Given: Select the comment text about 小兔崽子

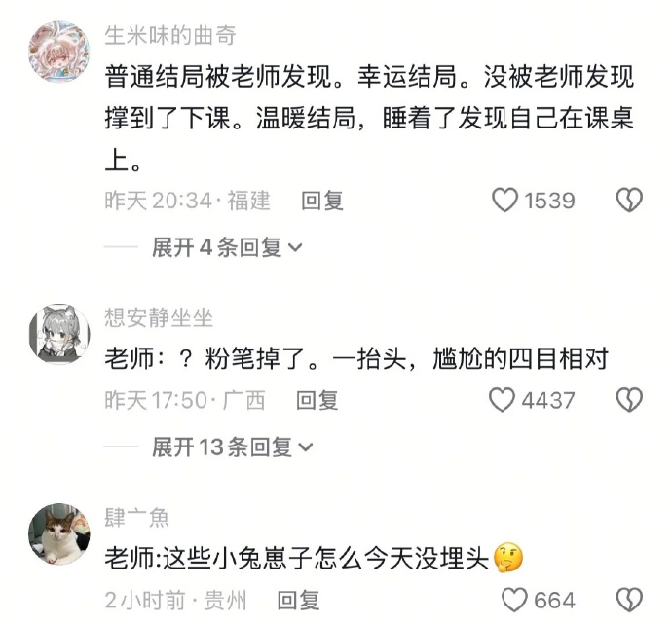Looking at the screenshot, I should (315, 559).
